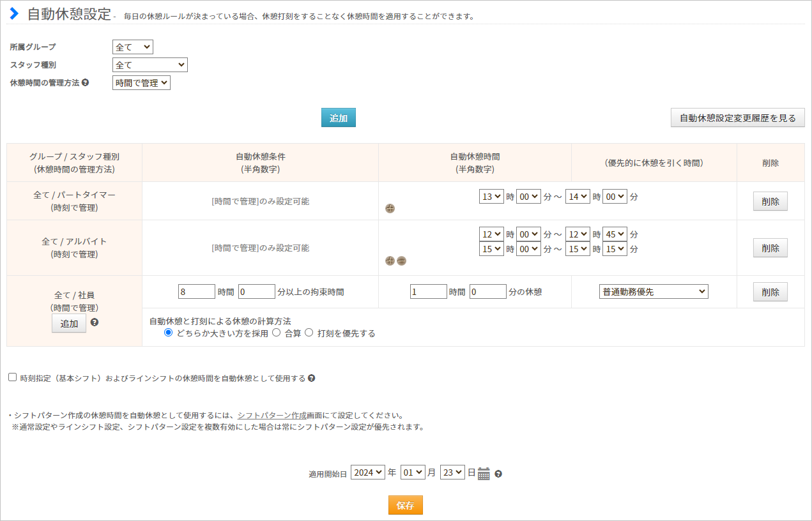Click help icon after ラインシフト checkbox text
812x521 pixels.
[311, 378]
